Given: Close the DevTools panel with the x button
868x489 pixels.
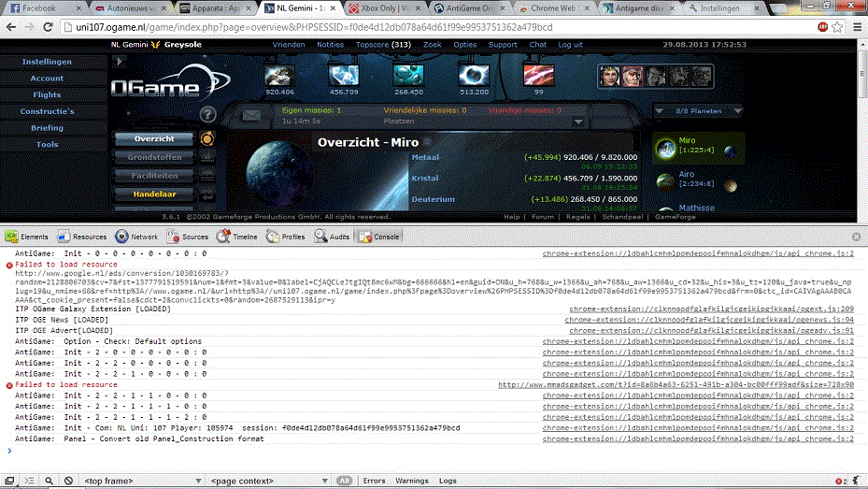Looking at the screenshot, I should 857,237.
